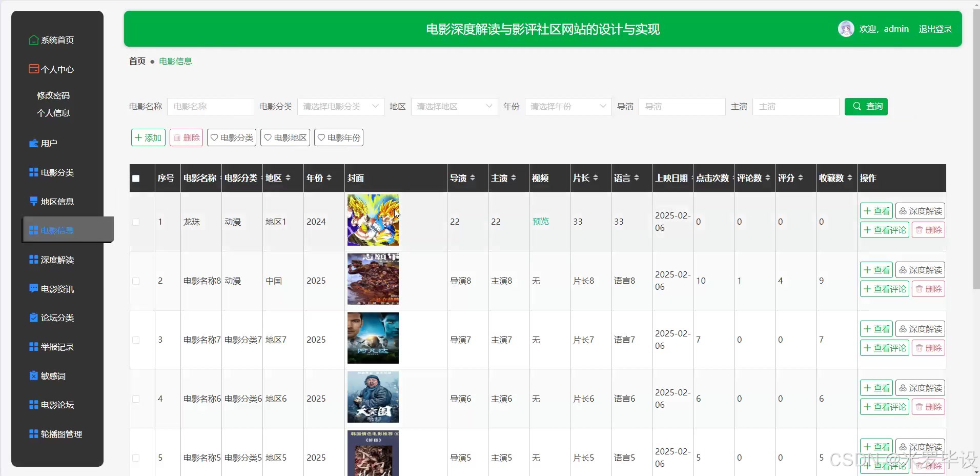Check the row checkbox for 电影名称8

click(x=136, y=281)
